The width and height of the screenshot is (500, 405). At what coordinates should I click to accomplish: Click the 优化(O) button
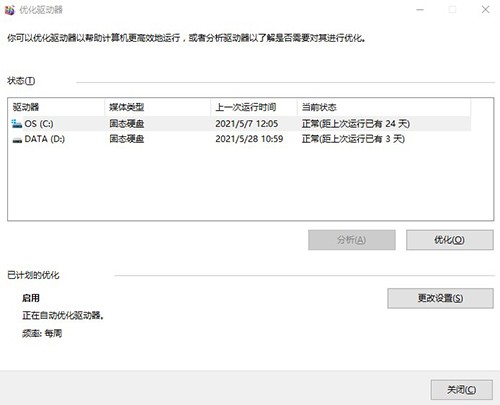450,240
